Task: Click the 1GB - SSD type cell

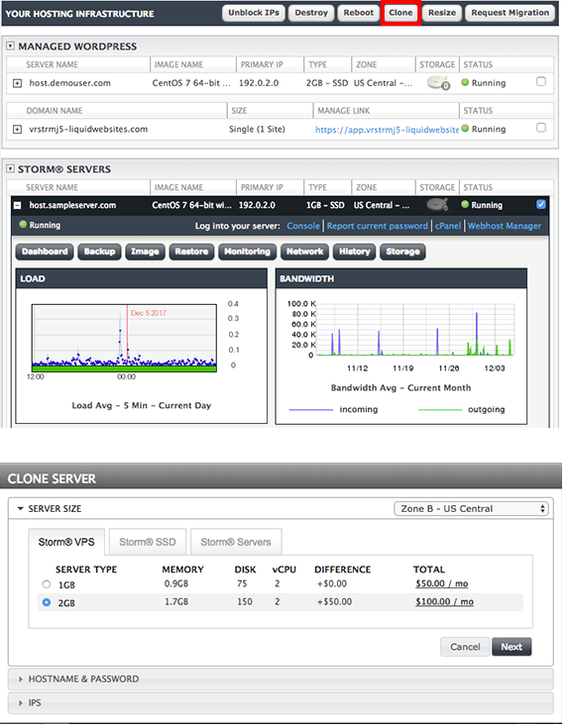Action: [x=325, y=205]
